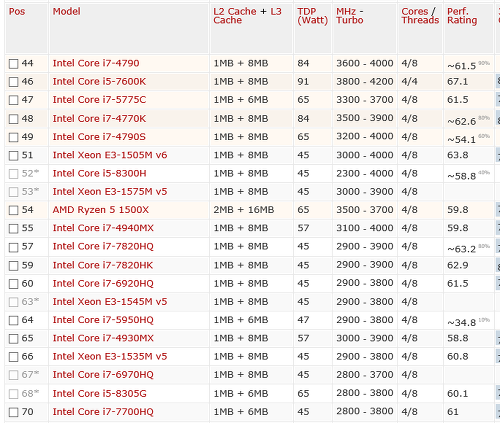500x423 pixels.
Task: Open Intel Xeon E3-1505M v6 page
Action: [110, 155]
